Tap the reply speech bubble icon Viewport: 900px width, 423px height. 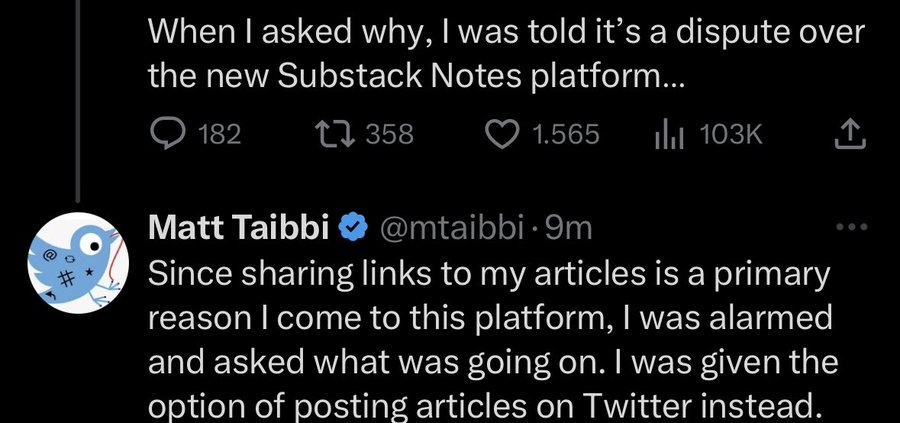(x=166, y=135)
